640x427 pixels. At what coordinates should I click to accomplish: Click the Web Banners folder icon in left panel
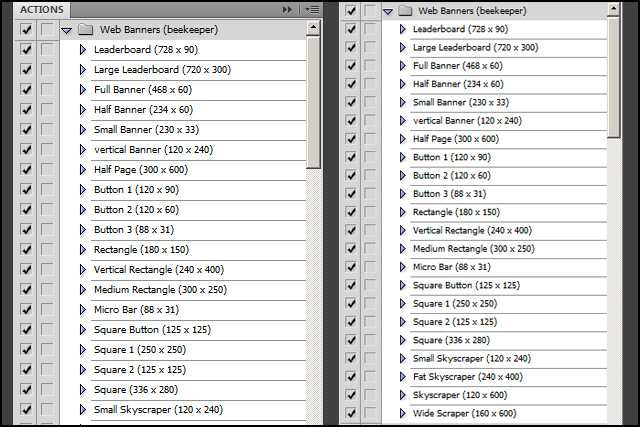pos(85,30)
